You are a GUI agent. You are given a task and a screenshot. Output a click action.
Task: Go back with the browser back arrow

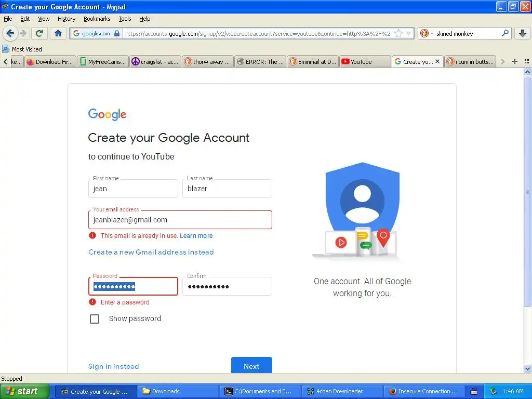tap(10, 33)
